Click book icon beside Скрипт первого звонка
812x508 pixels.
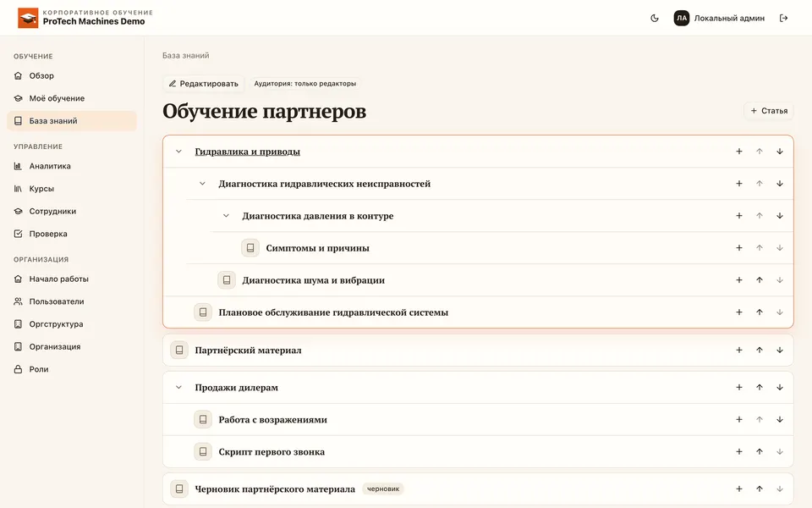pyautogui.click(x=203, y=451)
